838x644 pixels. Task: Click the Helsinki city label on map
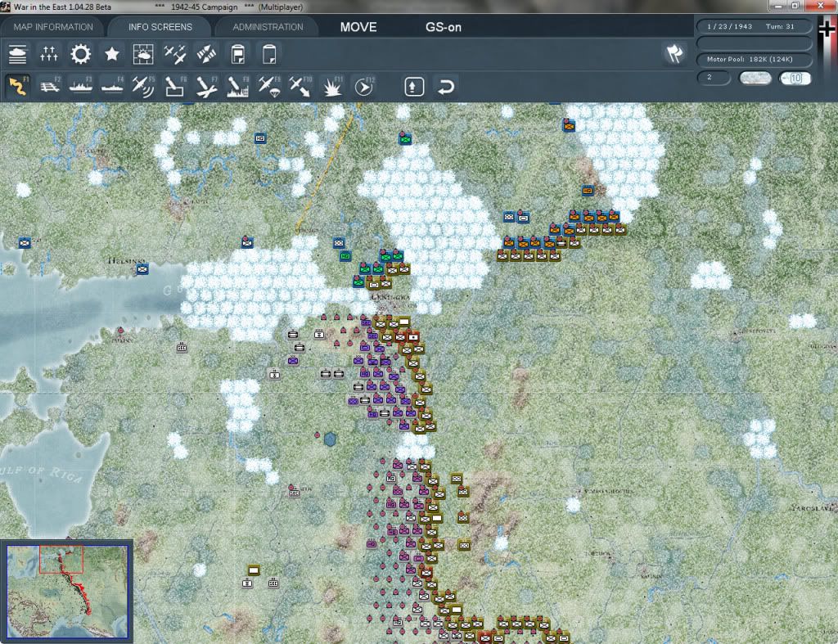pyautogui.click(x=126, y=260)
